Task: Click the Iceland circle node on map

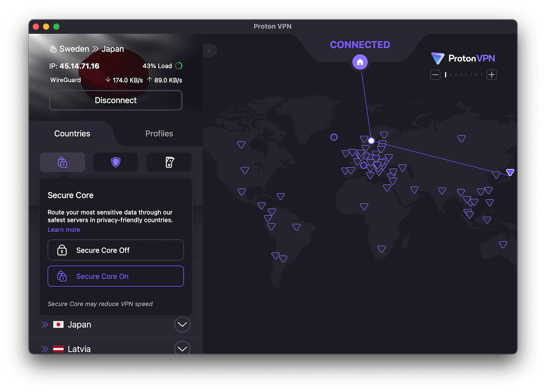Action: (334, 137)
